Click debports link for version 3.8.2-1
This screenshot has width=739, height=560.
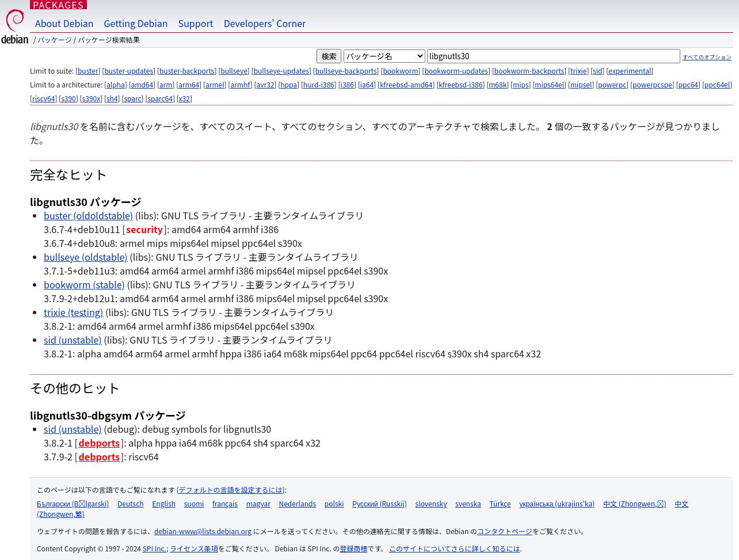[x=99, y=443]
